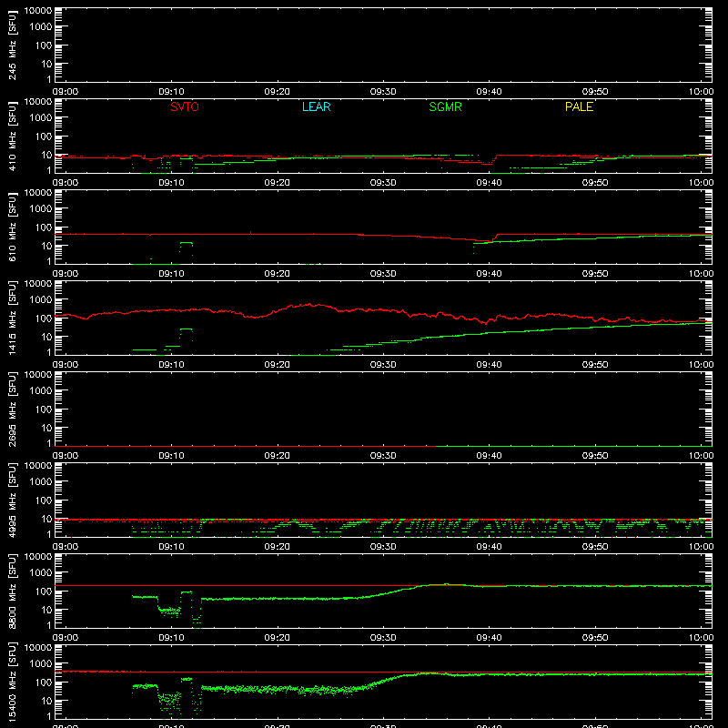Click the 09:50 tick under the 610 MHz panel
This screenshot has height=728, width=728.
click(x=595, y=274)
